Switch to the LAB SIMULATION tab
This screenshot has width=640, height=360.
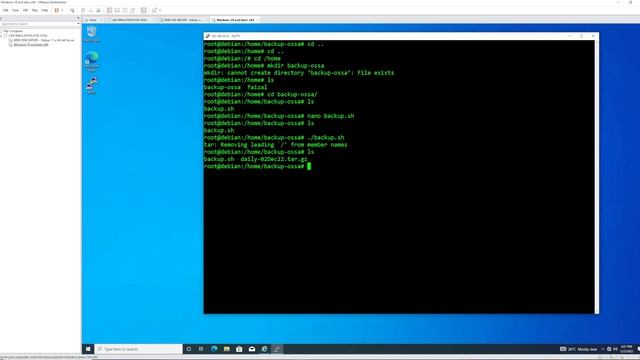pyautogui.click(x=129, y=20)
